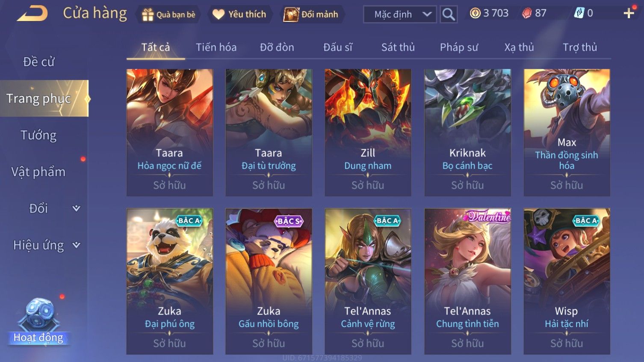This screenshot has height=362, width=644.
Task: Open the Vật phẩm sidebar section
Action: pos(38,172)
